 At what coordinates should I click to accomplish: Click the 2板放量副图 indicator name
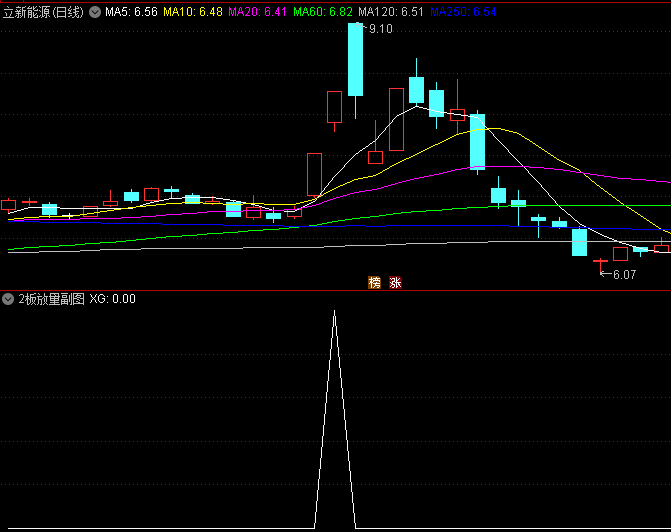click(x=51, y=299)
